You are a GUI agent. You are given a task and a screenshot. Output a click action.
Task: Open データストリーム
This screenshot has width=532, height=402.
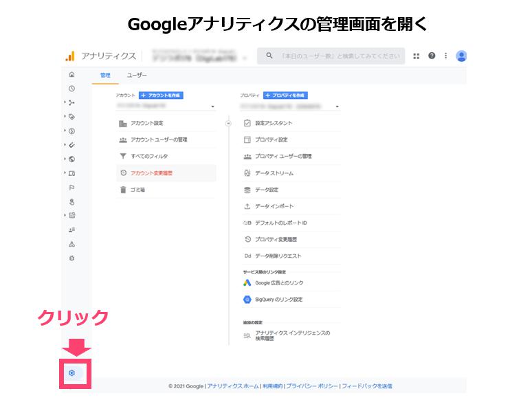(291, 173)
